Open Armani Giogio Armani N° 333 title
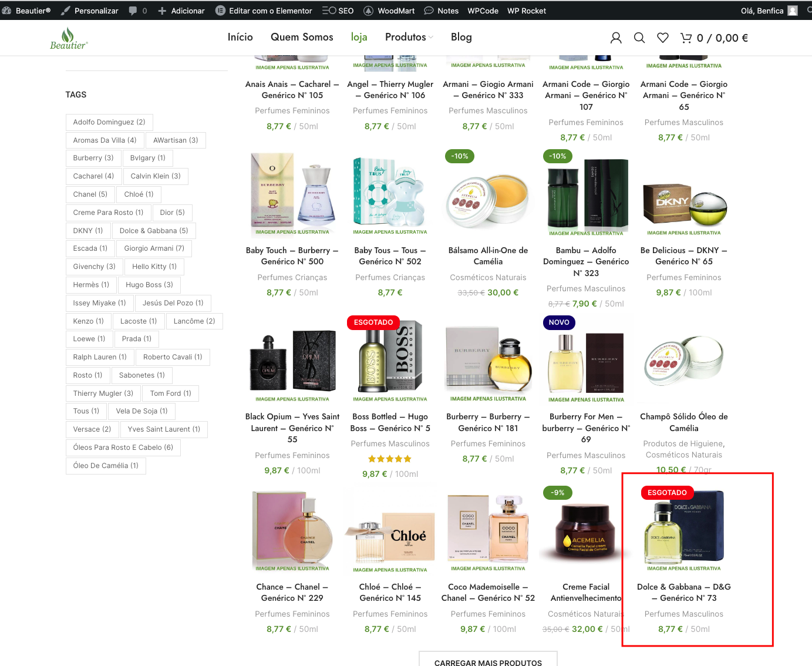812x666 pixels. 488,90
